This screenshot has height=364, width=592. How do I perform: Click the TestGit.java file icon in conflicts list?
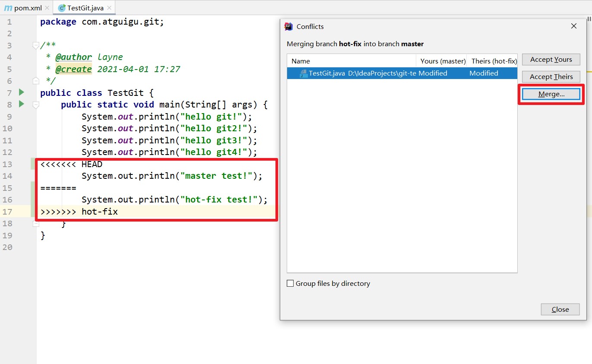point(303,73)
